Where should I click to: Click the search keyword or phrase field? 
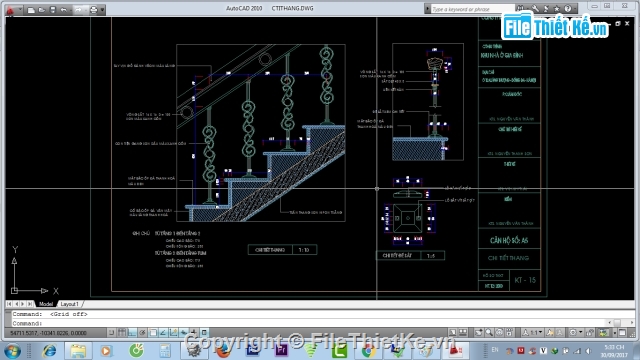pos(472,9)
